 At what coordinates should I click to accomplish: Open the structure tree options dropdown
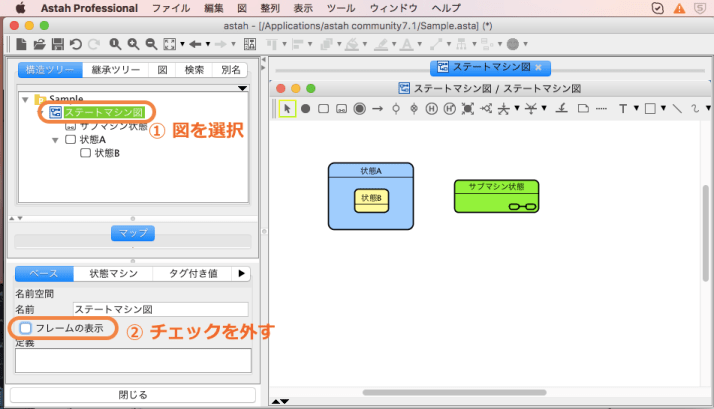pos(242,88)
